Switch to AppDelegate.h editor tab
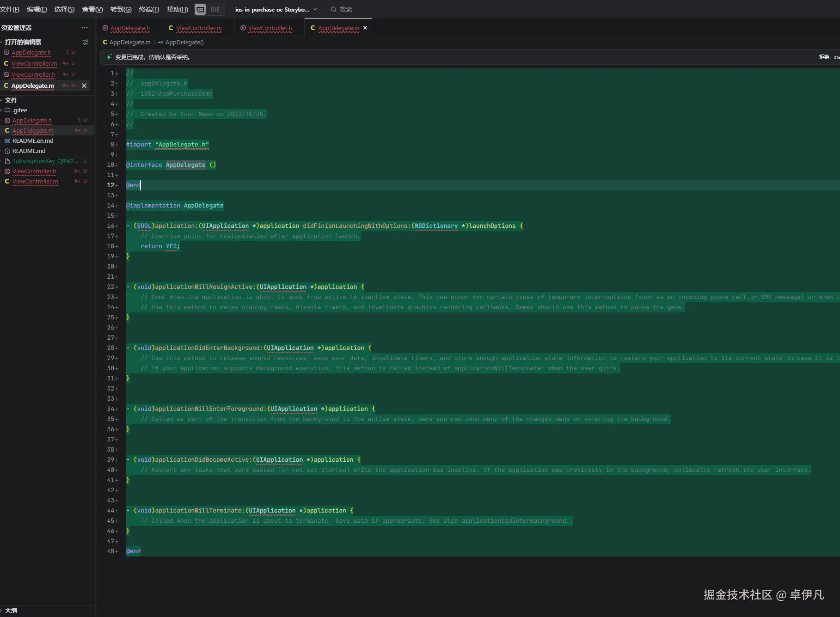Viewport: 840px width, 617px height. [129, 28]
